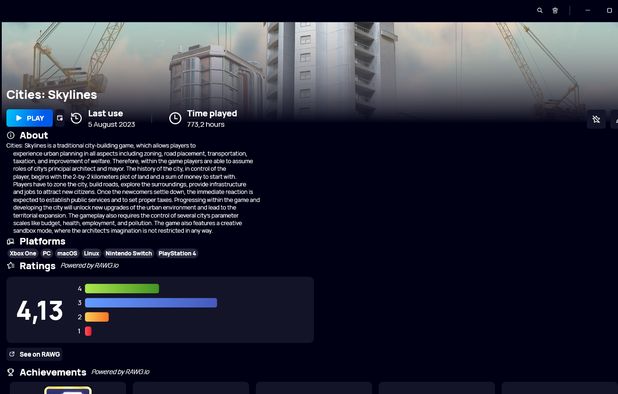
Task: Minimize the launcher window
Action: coord(588,11)
